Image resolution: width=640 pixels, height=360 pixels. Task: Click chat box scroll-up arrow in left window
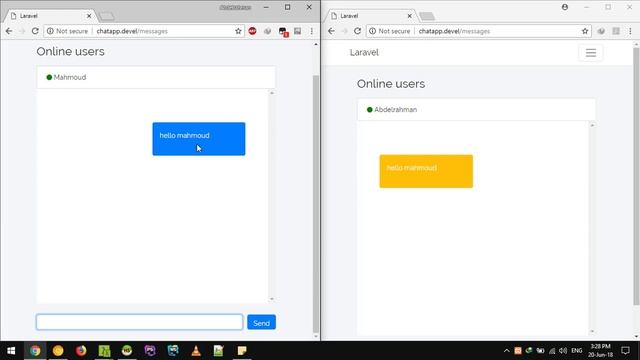pyautogui.click(x=272, y=93)
